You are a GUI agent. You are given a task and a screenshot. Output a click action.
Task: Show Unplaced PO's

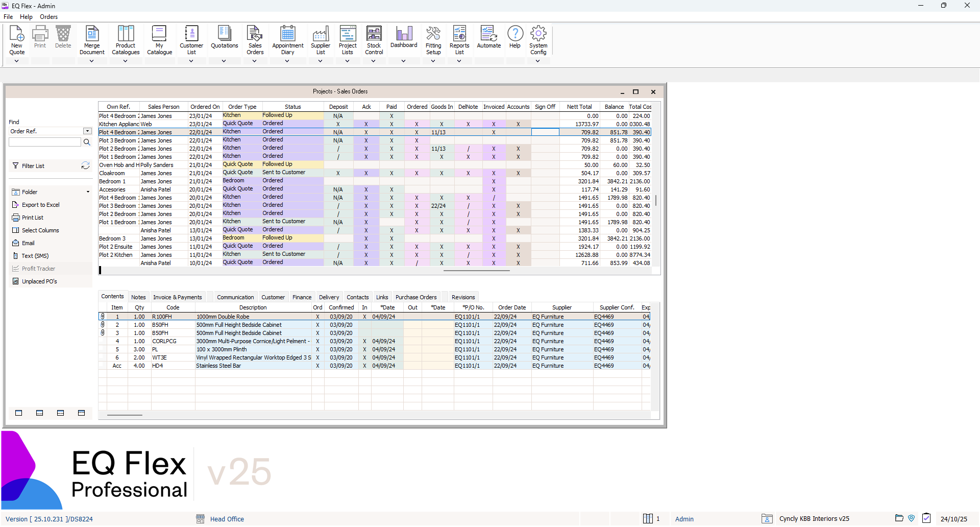point(39,281)
